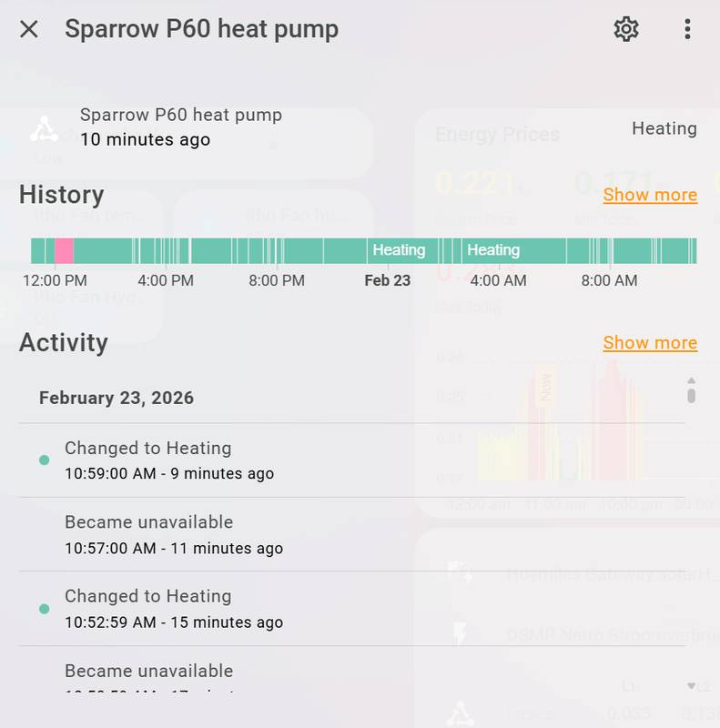Screen dimensions: 720x728
Task: Click the first Heating label in timeline
Action: (399, 250)
